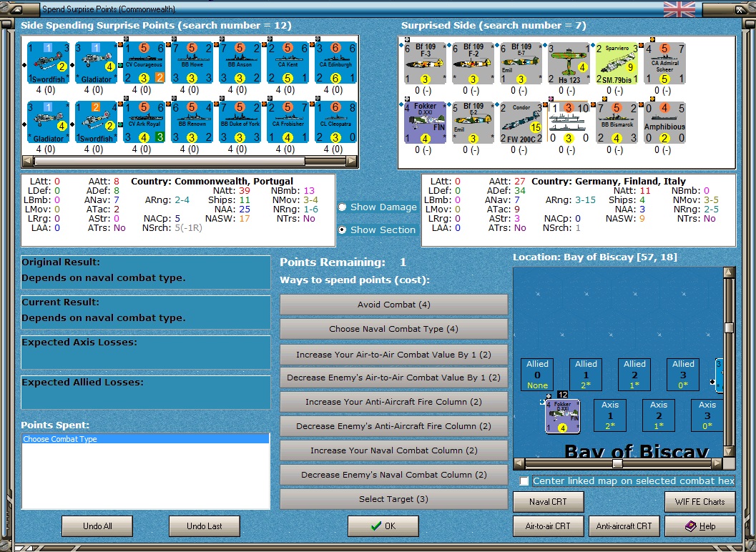The image size is (756, 552).
Task: Click the map's horizontal scrollbar left arrow
Action: coord(519,464)
